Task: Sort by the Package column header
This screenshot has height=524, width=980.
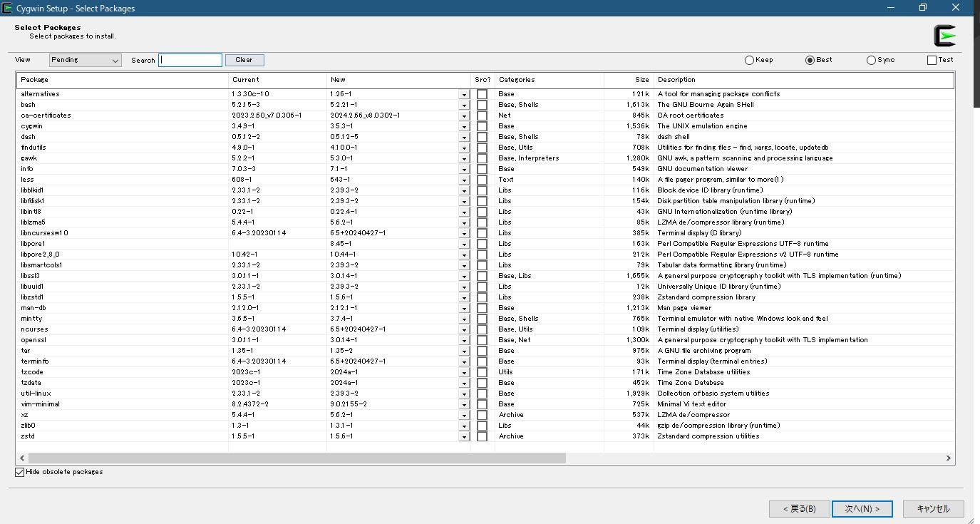Action: 122,80
